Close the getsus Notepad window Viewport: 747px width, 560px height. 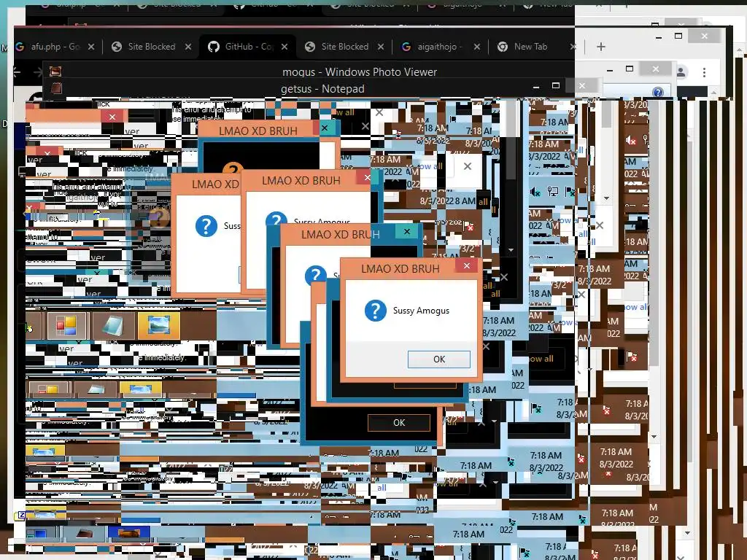581,86
